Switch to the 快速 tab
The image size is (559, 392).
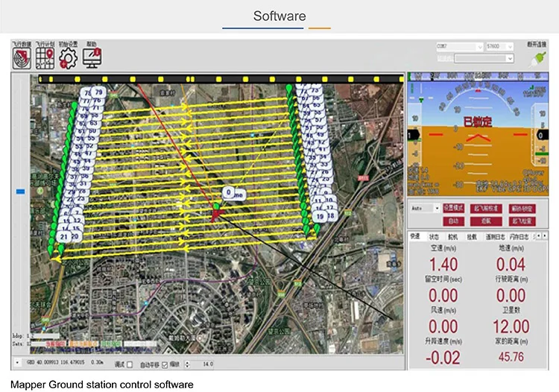414,236
